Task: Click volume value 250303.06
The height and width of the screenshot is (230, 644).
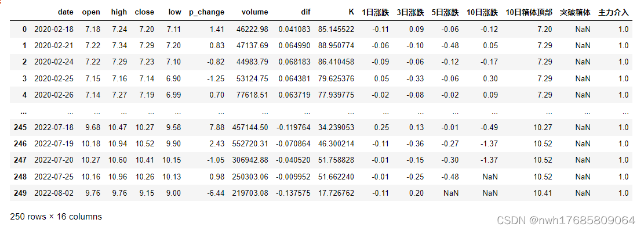Action: (250, 177)
